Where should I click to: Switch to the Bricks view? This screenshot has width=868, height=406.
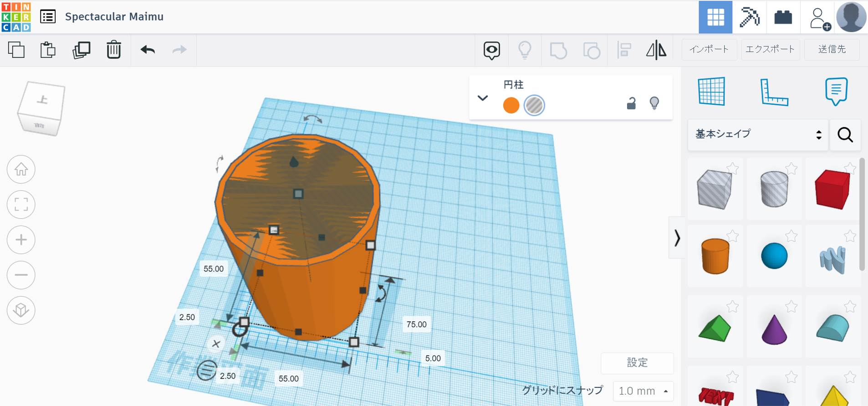click(783, 17)
